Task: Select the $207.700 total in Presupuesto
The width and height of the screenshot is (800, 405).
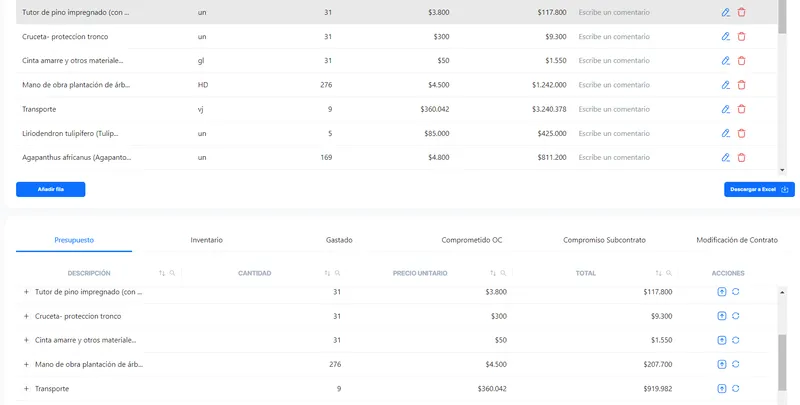Action: [x=658, y=365]
